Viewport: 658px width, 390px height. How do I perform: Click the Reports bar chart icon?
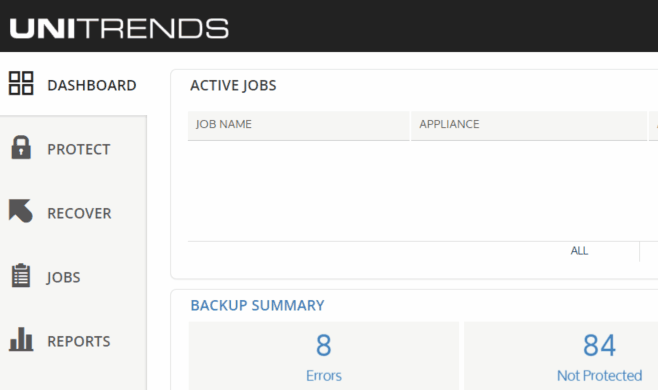pos(21,339)
